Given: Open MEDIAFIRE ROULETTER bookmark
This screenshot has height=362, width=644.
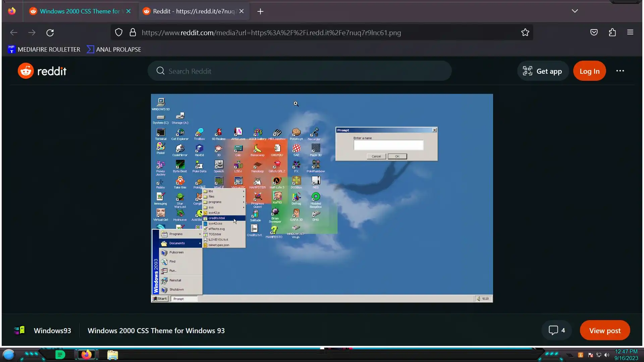Looking at the screenshot, I should click(44, 49).
